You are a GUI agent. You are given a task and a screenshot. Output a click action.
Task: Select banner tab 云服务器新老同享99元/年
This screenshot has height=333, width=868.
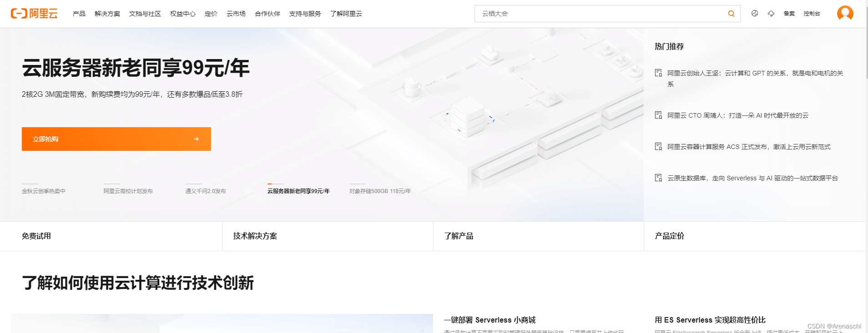(298, 191)
